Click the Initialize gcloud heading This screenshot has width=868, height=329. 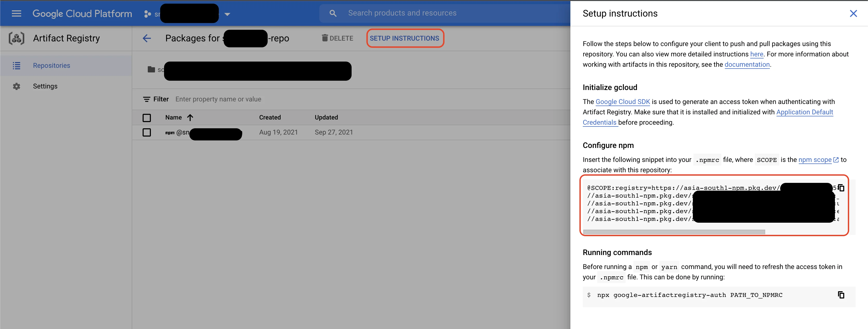tap(610, 87)
